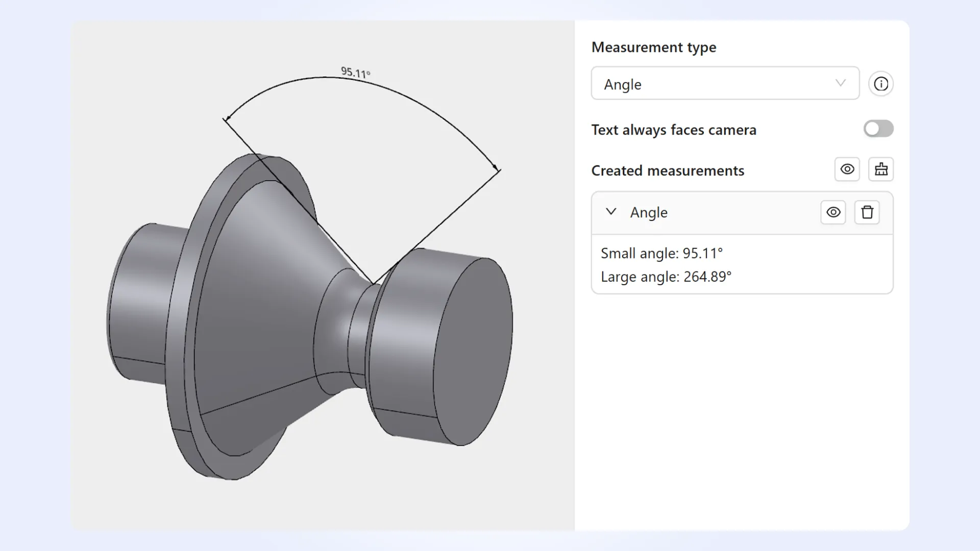Image resolution: width=980 pixels, height=551 pixels.
Task: Open the Measurement type dropdown showing Angle
Action: pos(725,83)
